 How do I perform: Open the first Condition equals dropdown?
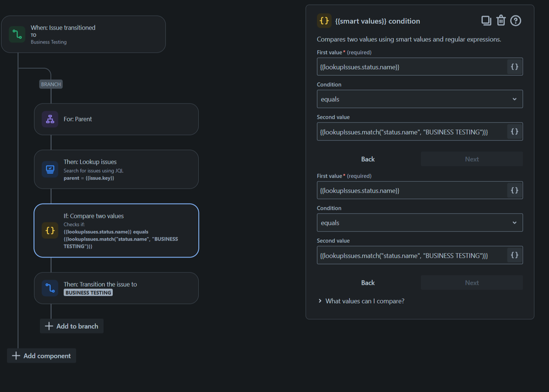[x=419, y=99]
